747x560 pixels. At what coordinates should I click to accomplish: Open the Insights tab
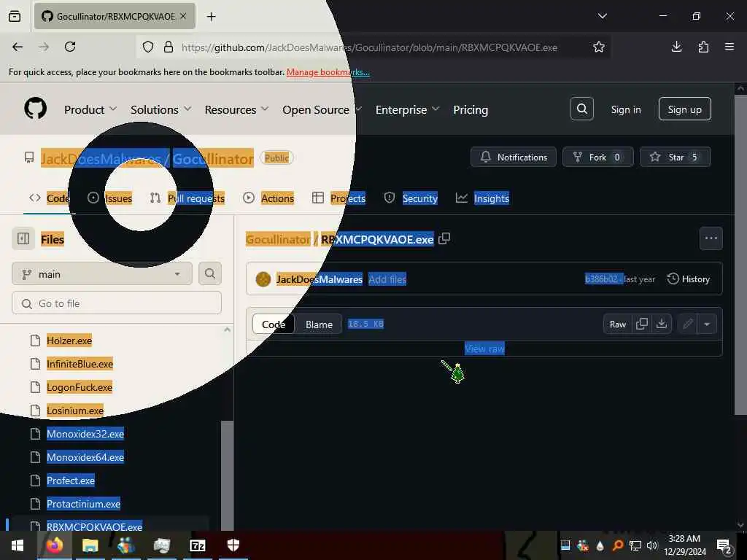(482, 198)
